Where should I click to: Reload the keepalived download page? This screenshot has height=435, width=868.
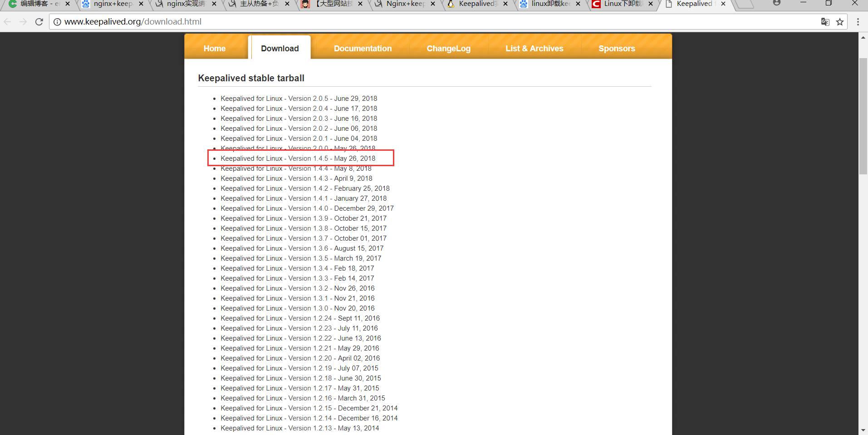coord(39,22)
